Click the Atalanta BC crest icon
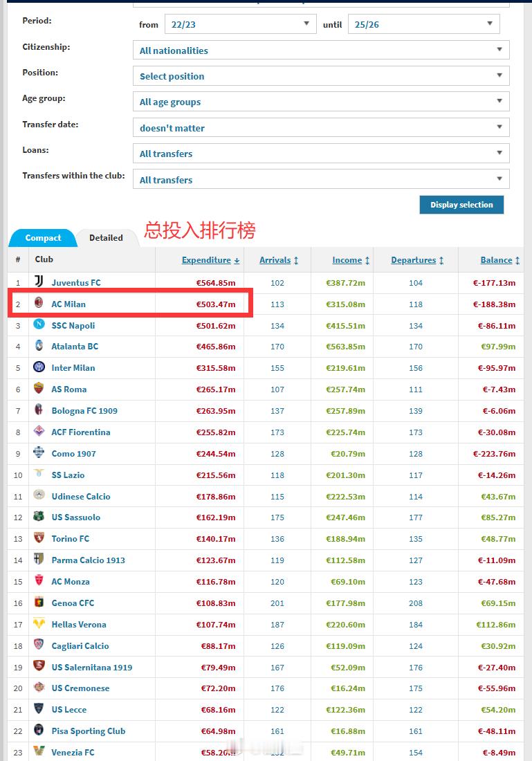The image size is (532, 761). pos(39,345)
